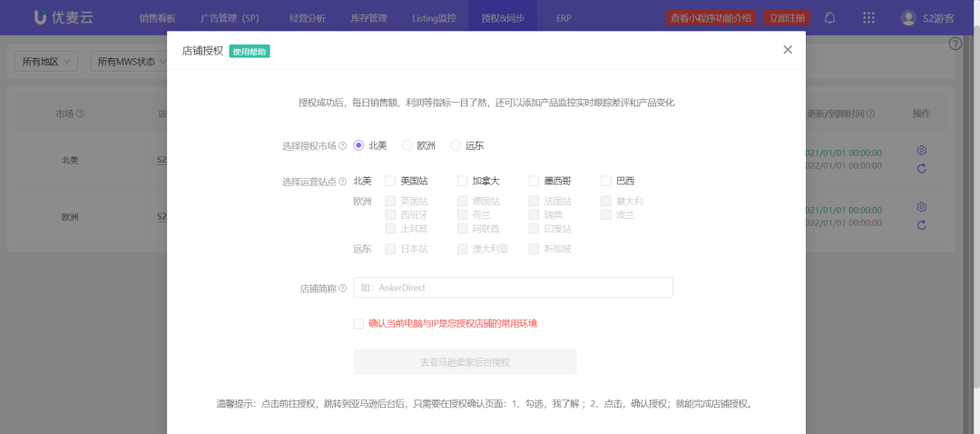
Task: Click the 店铺简称 input field
Action: click(x=513, y=288)
